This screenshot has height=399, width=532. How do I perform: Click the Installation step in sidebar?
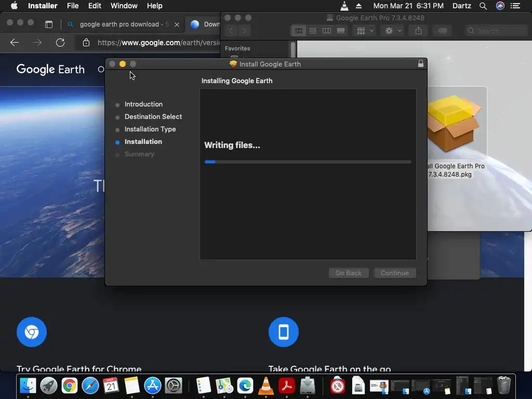pos(143,141)
